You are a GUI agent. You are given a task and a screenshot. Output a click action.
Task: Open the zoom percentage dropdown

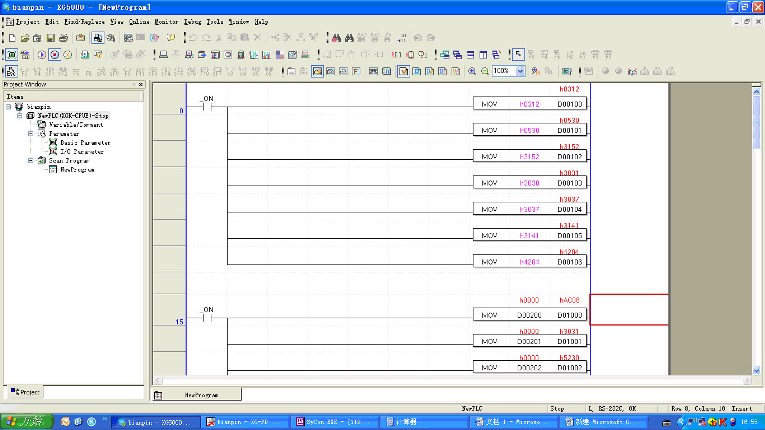coord(520,71)
